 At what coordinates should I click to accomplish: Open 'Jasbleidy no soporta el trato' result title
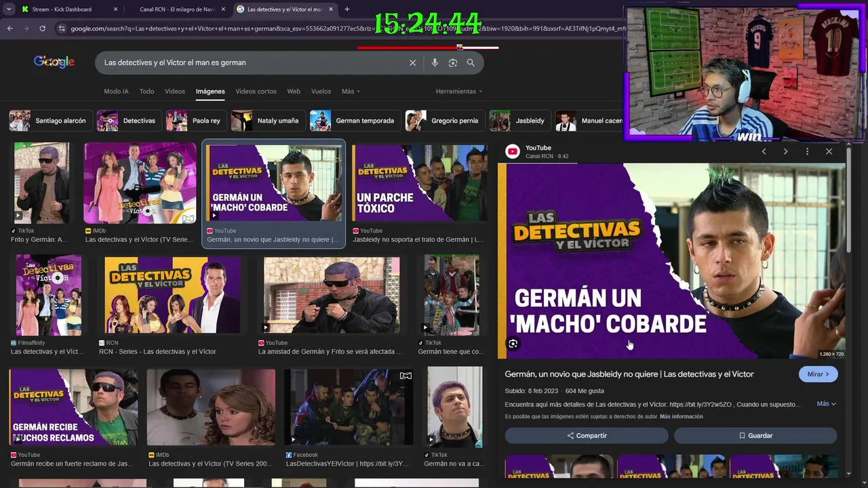(418, 239)
